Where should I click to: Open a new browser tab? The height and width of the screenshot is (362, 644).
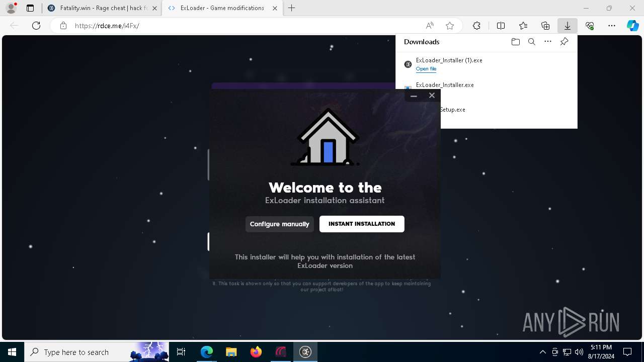[x=292, y=8]
